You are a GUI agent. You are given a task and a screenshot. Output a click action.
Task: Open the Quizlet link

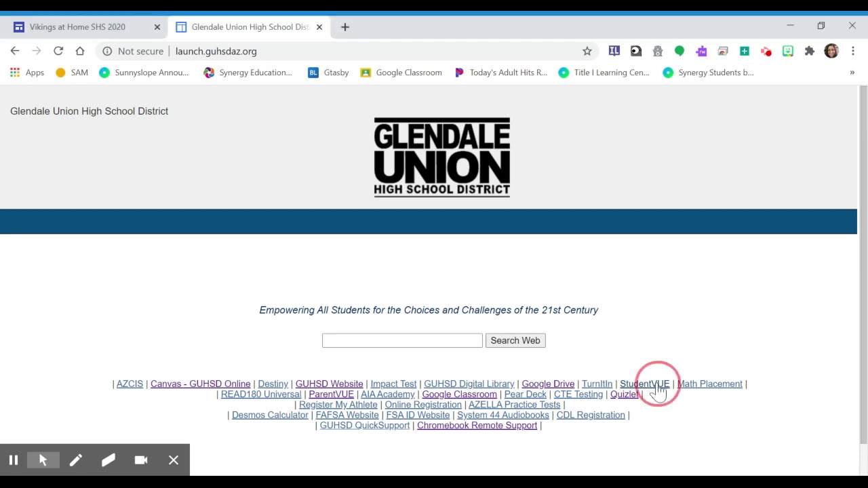[624, 394]
